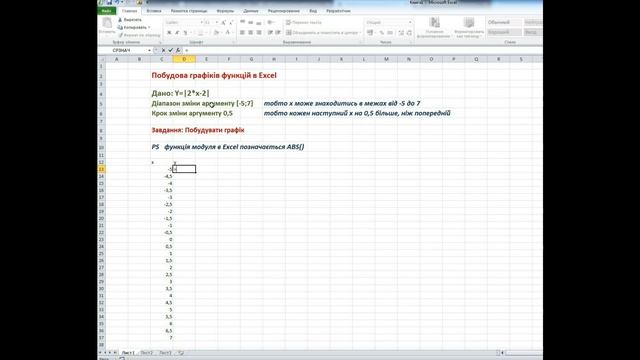Viewport: 640px width, 360px height.
Task: Toggle Align text right
Action: (259, 33)
